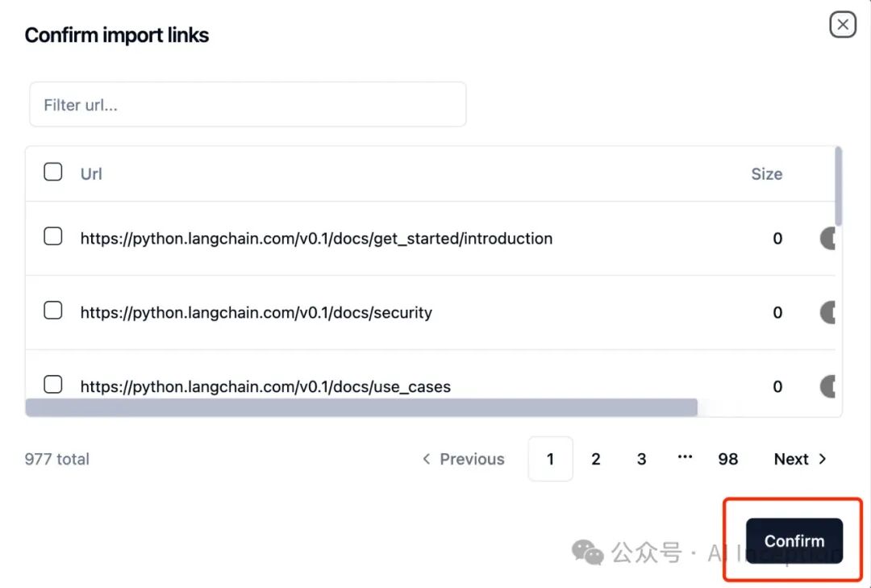The height and width of the screenshot is (588, 871).
Task: Click the vertical scrollbar of the table
Action: [839, 186]
